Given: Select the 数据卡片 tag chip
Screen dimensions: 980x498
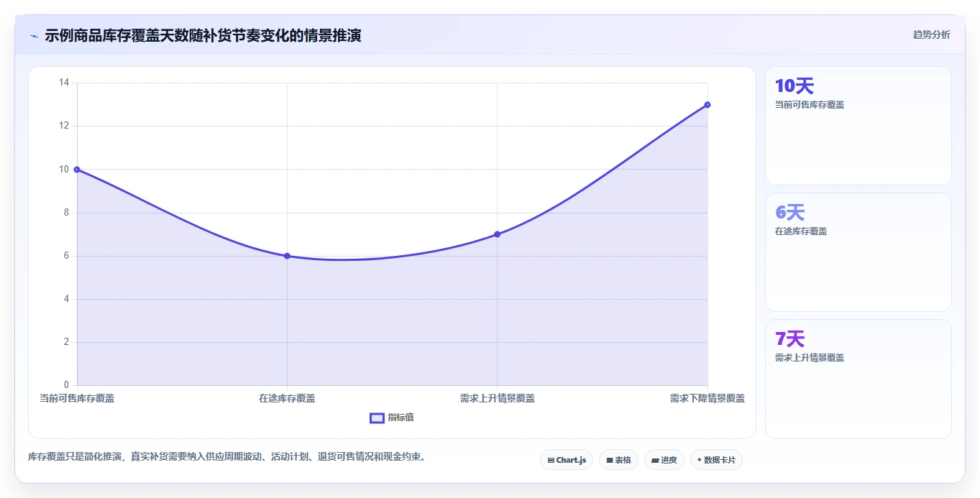Looking at the screenshot, I should click(716, 460).
